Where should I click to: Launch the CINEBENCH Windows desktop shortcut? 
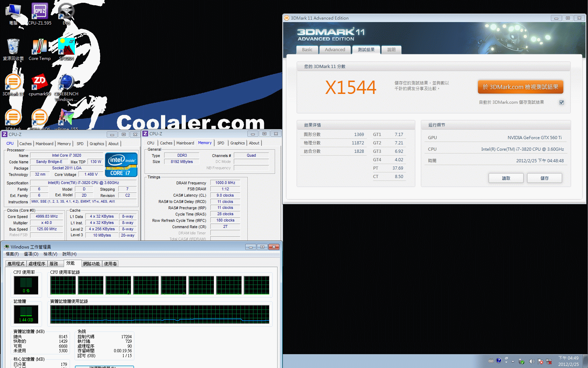pos(66,88)
